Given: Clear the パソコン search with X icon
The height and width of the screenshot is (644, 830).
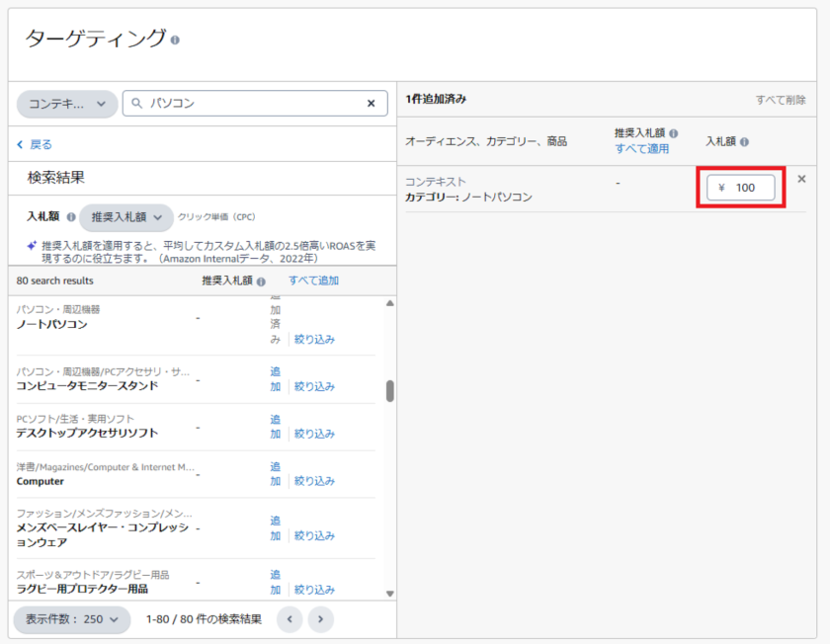Looking at the screenshot, I should [372, 103].
